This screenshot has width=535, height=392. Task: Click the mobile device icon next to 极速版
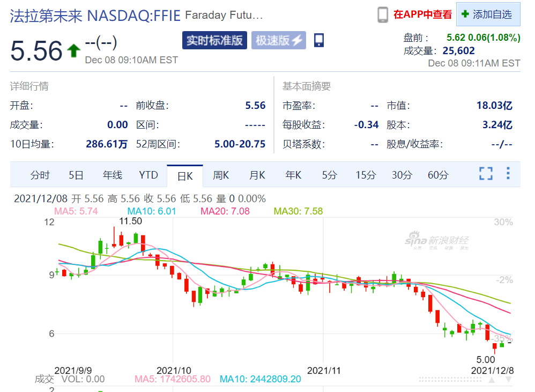[x=318, y=40]
